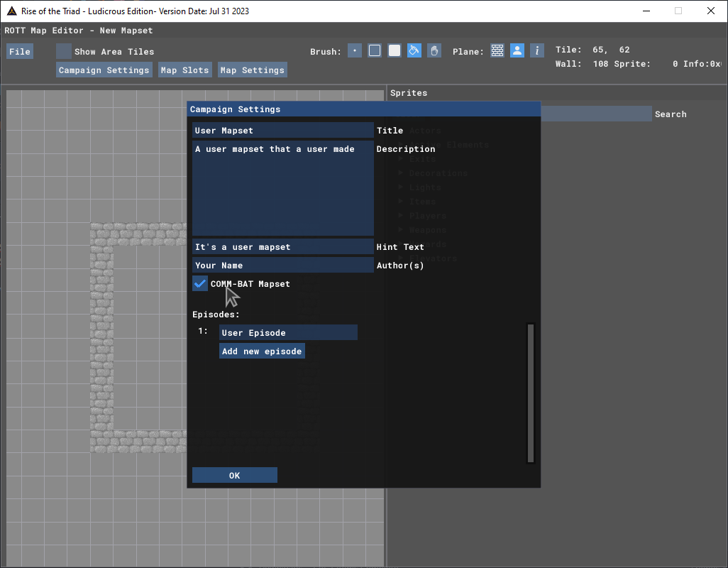Click the 'Brush:' label

click(326, 52)
